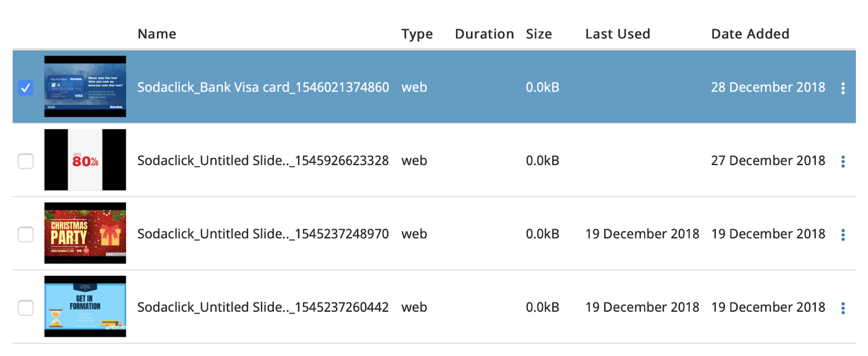868x356 pixels.
Task: Open three-dot menu for Get In Formation slide
Action: 843,308
